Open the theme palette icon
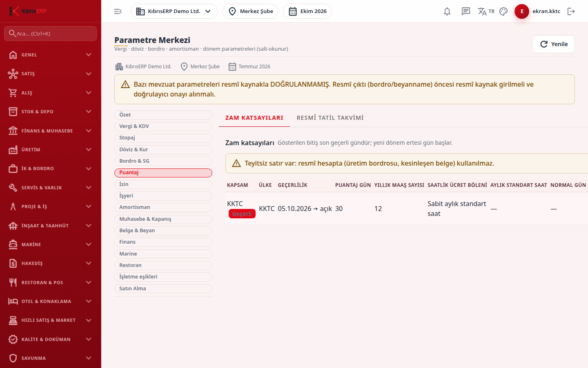This screenshot has height=368, width=588. [x=503, y=11]
